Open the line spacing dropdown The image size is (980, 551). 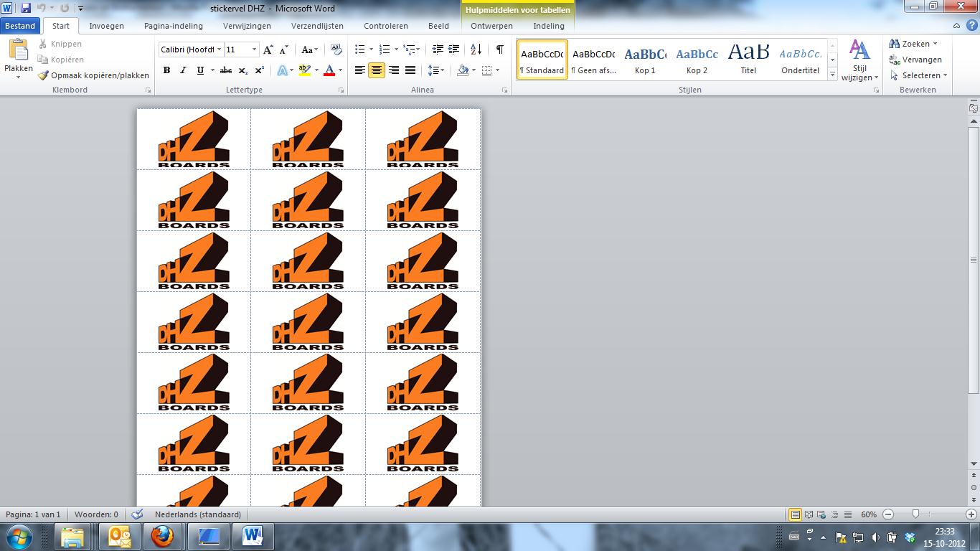(436, 70)
